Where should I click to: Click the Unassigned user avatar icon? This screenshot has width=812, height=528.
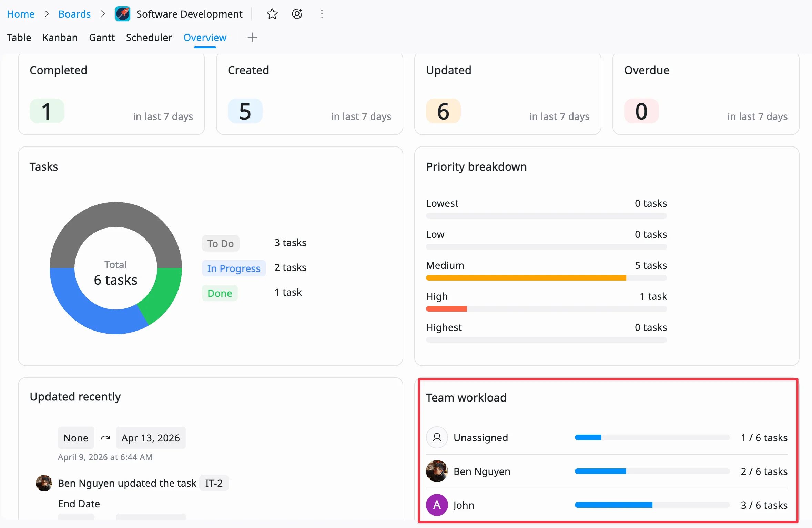[x=437, y=437]
